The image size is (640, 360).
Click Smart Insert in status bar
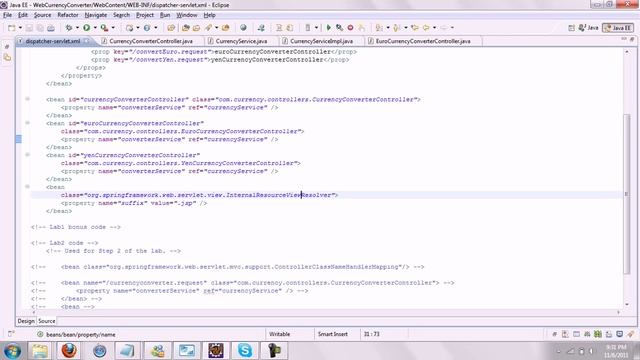[x=333, y=334]
